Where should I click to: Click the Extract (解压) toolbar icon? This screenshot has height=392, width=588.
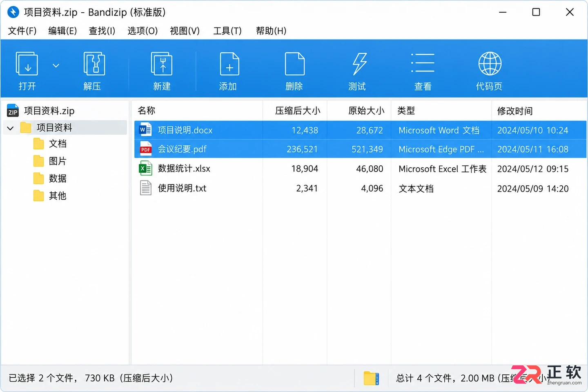pyautogui.click(x=94, y=64)
